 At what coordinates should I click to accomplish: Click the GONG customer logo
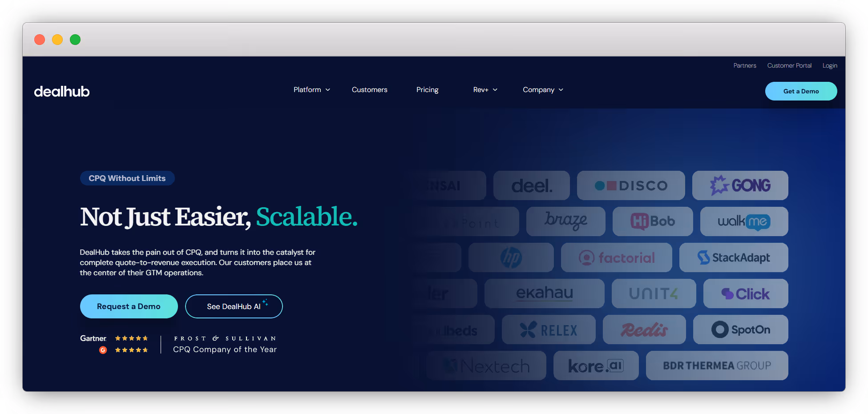pyautogui.click(x=740, y=185)
